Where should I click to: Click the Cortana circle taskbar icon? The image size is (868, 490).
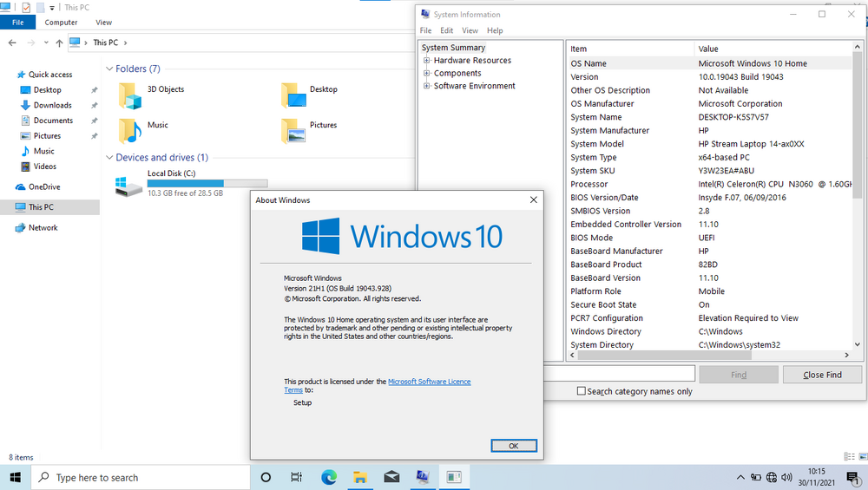tap(266, 477)
